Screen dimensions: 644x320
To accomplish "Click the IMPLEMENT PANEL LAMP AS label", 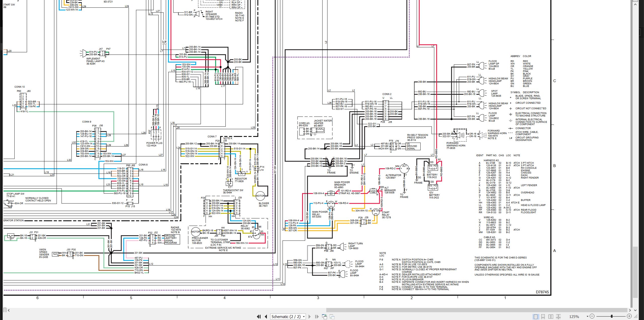I will pyautogui.click(x=95, y=61).
